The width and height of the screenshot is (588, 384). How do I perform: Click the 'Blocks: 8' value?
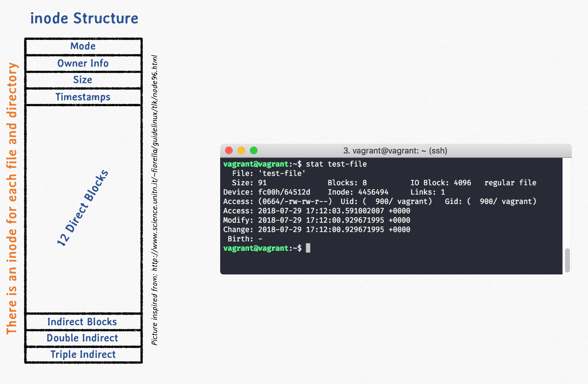click(347, 183)
